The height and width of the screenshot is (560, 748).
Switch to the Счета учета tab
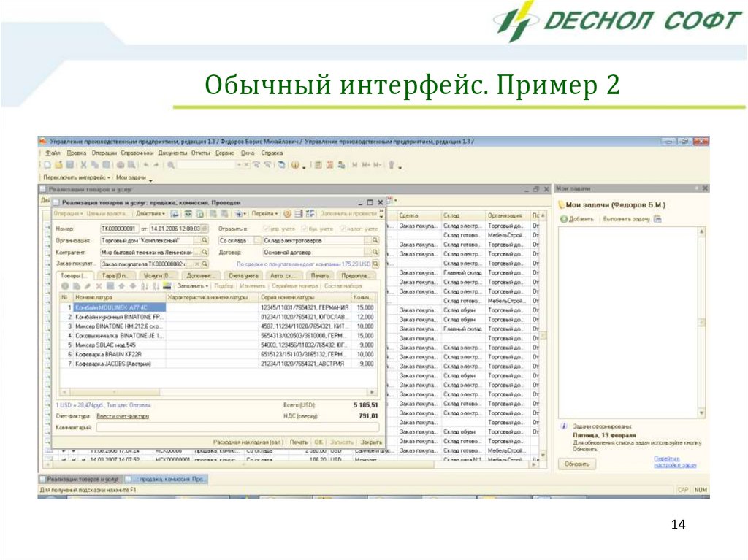point(243,276)
